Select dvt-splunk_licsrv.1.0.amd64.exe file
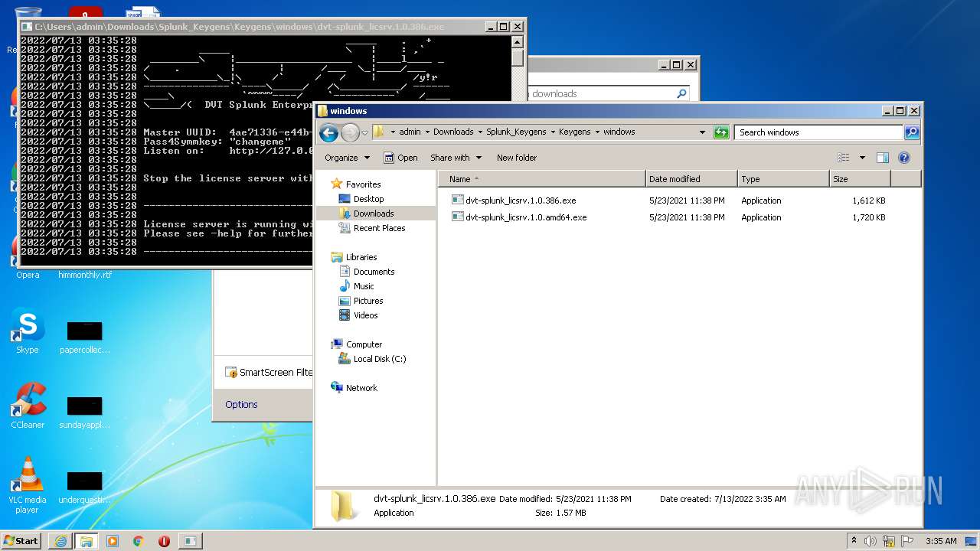Screen dimensions: 980x551 pos(526,217)
